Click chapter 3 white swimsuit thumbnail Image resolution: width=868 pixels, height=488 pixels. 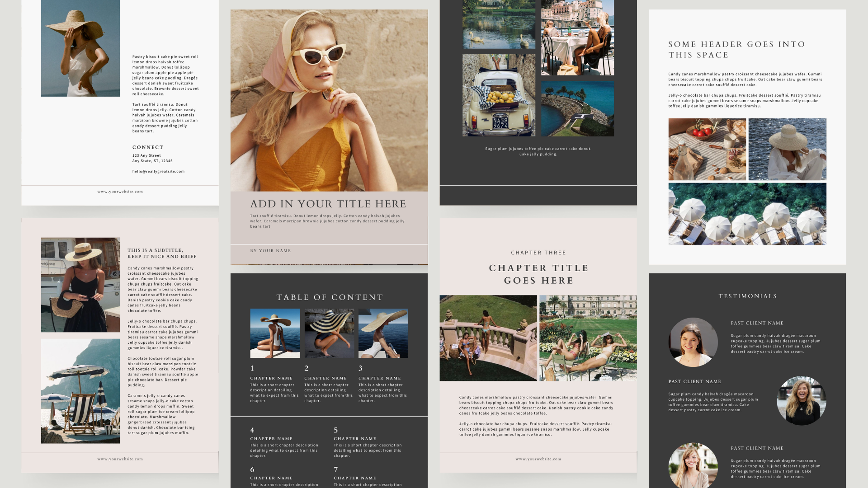click(383, 333)
